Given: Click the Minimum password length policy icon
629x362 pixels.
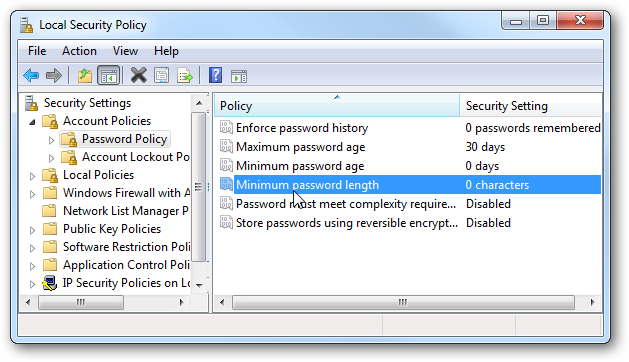Looking at the screenshot, I should point(226,185).
